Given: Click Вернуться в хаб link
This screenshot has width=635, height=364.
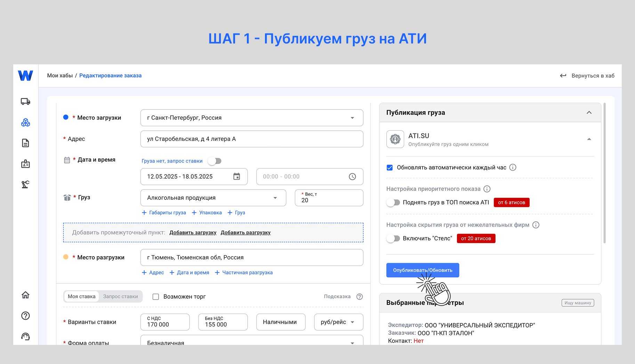Looking at the screenshot, I should point(593,75).
